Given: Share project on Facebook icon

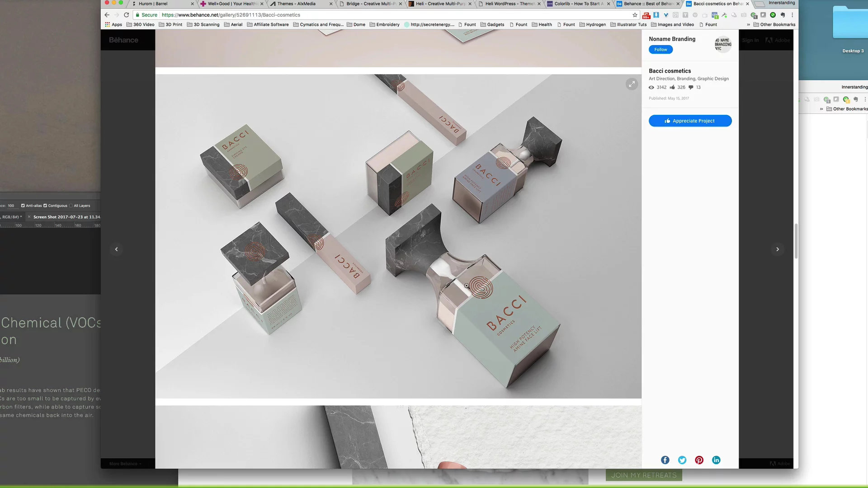Looking at the screenshot, I should 665,460.
